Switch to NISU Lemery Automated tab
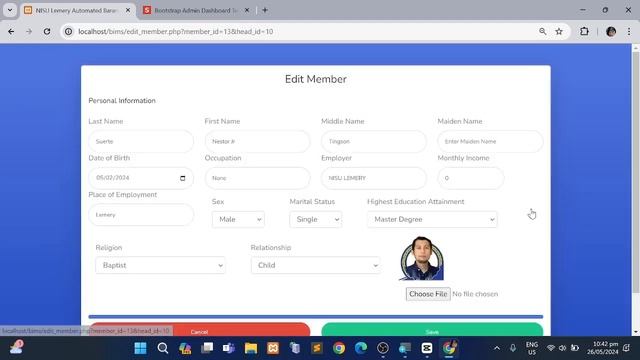 tap(76, 10)
